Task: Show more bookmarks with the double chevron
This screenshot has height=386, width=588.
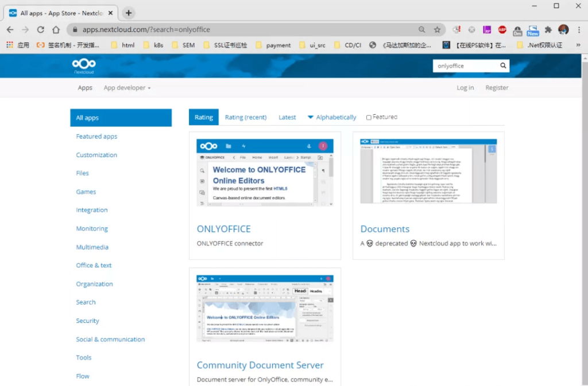Action: tap(578, 45)
